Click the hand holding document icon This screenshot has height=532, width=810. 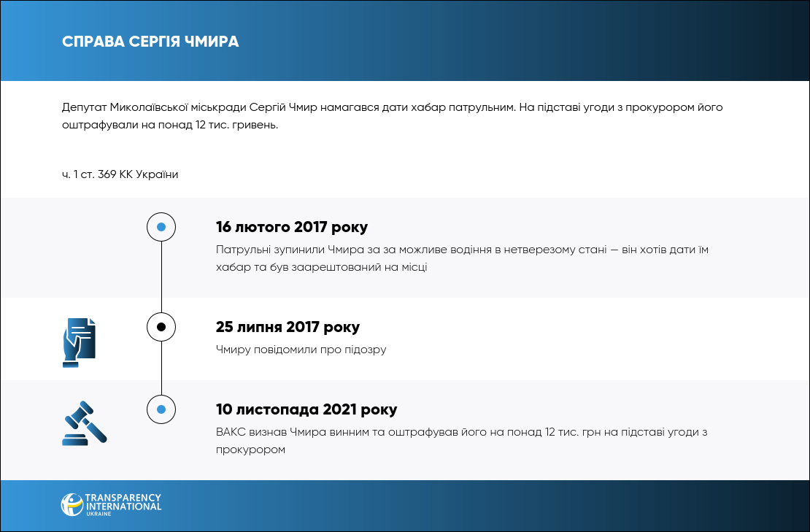click(x=79, y=342)
